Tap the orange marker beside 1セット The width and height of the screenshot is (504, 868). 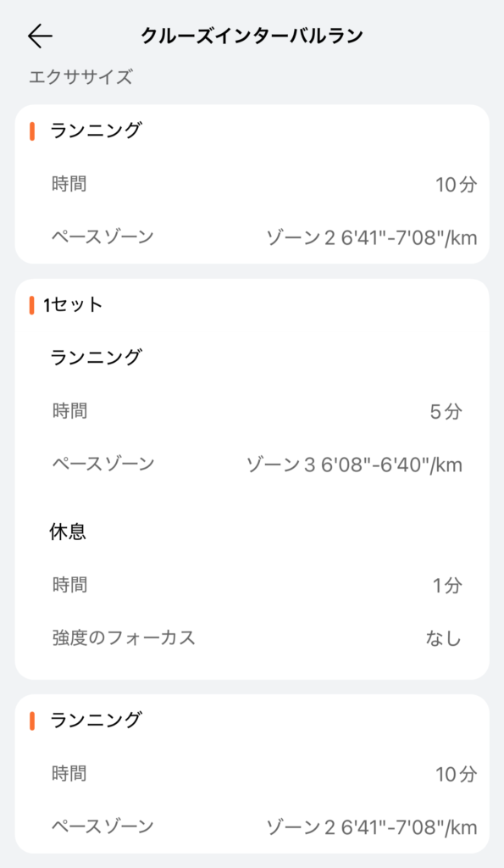(32, 305)
